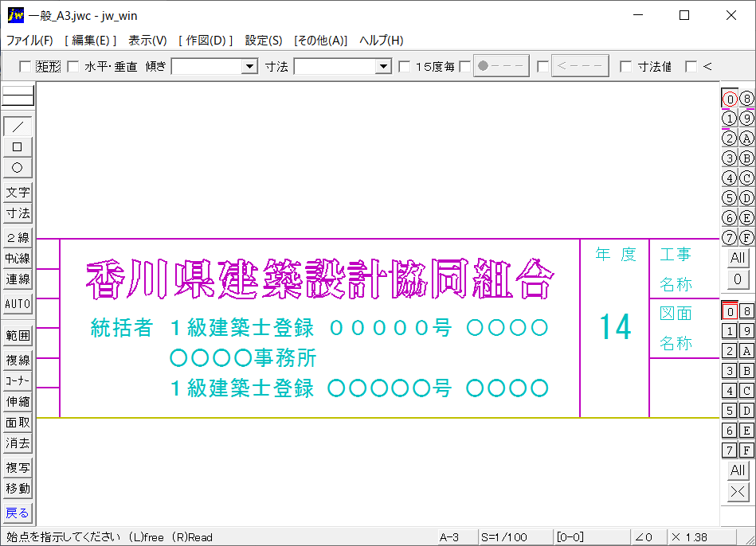The height and width of the screenshot is (546, 756).
Task: Select the rectangle drawing tool
Action: (18, 147)
